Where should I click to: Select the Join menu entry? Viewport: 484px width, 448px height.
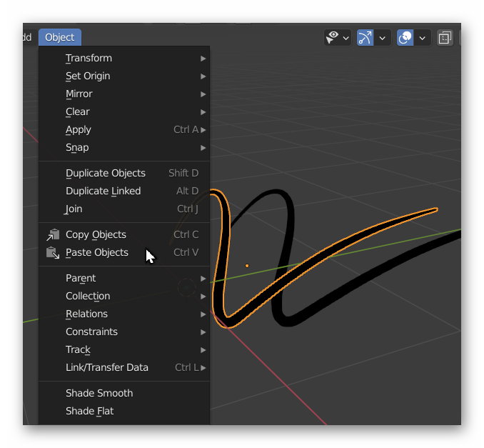tap(124, 209)
